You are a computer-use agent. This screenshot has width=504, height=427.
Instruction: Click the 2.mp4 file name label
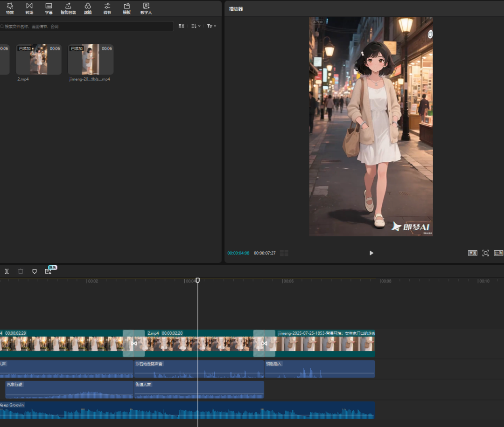click(23, 79)
